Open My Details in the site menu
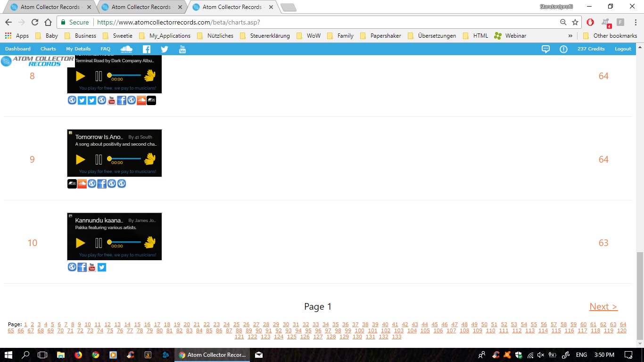 (x=78, y=49)
